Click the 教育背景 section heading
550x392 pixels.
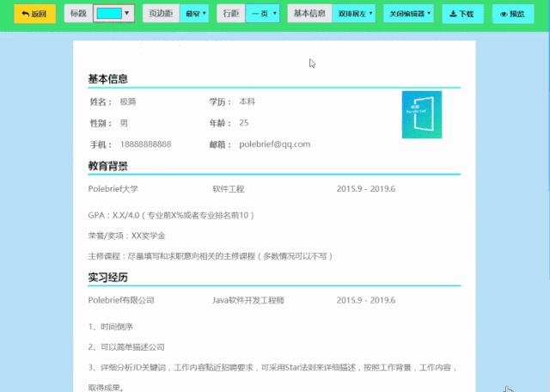pos(107,166)
